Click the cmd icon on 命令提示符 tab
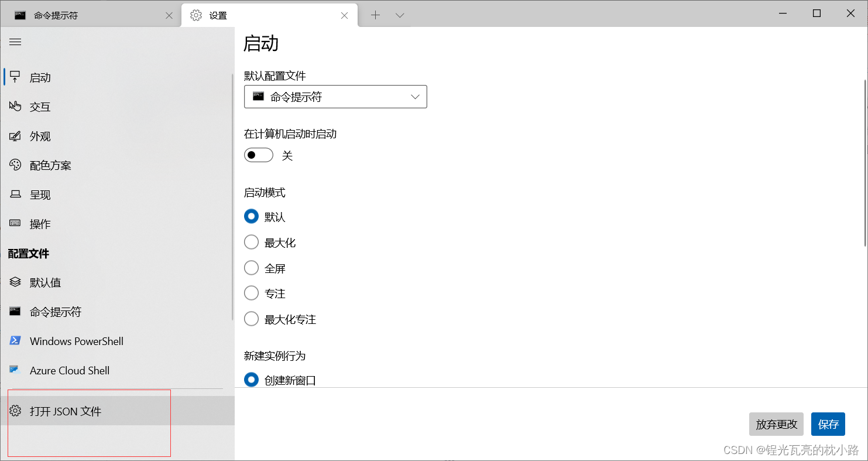This screenshot has width=868, height=461. (20, 15)
